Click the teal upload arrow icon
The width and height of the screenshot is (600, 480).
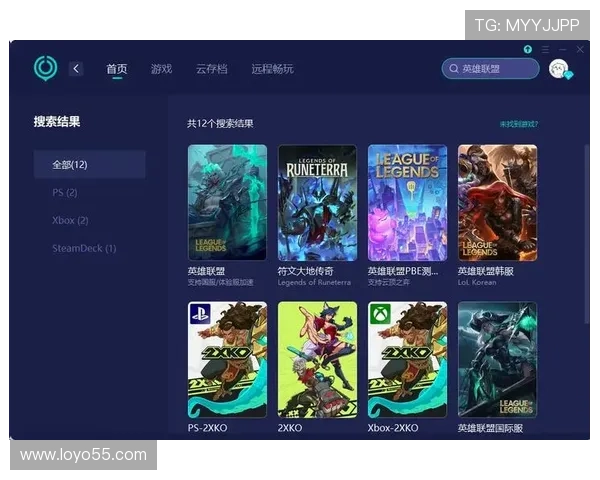click(x=528, y=49)
